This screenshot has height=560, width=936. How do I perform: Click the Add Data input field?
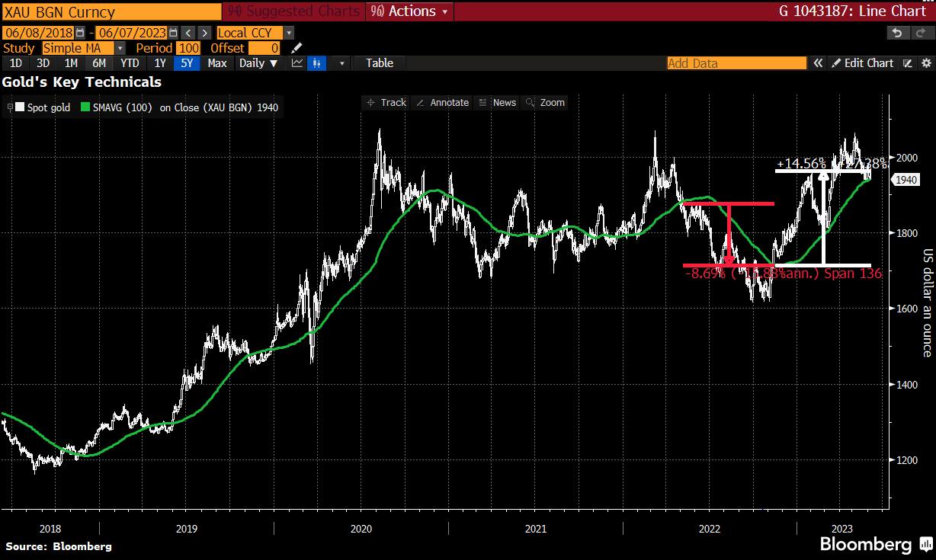(736, 63)
